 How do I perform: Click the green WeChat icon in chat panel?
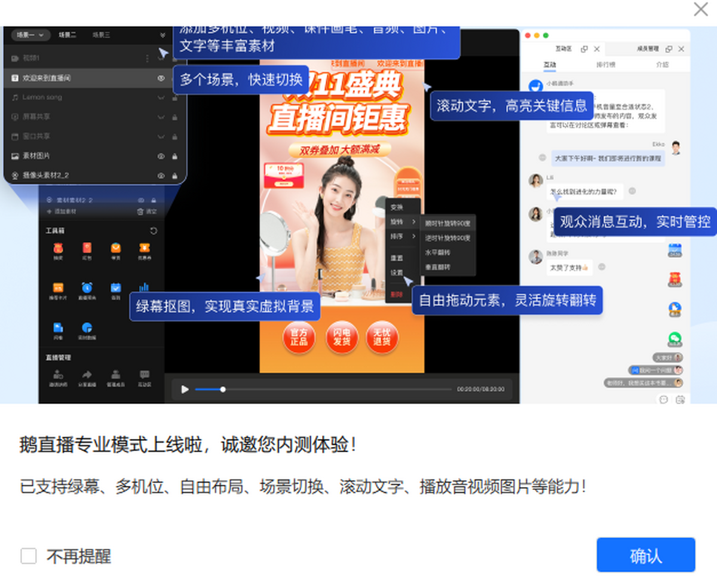coord(675,339)
